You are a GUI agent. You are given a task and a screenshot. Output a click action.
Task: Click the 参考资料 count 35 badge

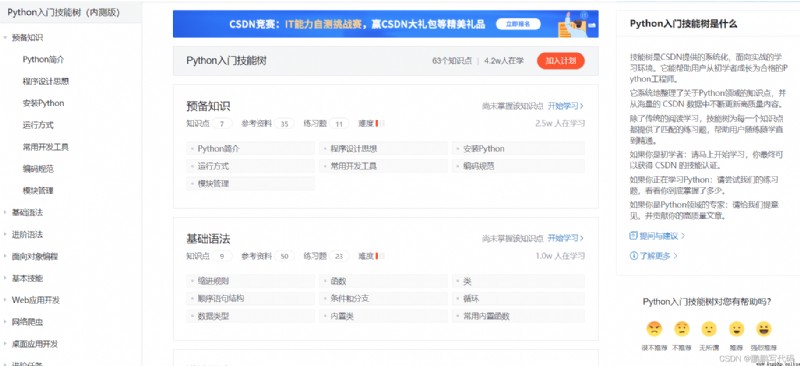[x=284, y=124]
